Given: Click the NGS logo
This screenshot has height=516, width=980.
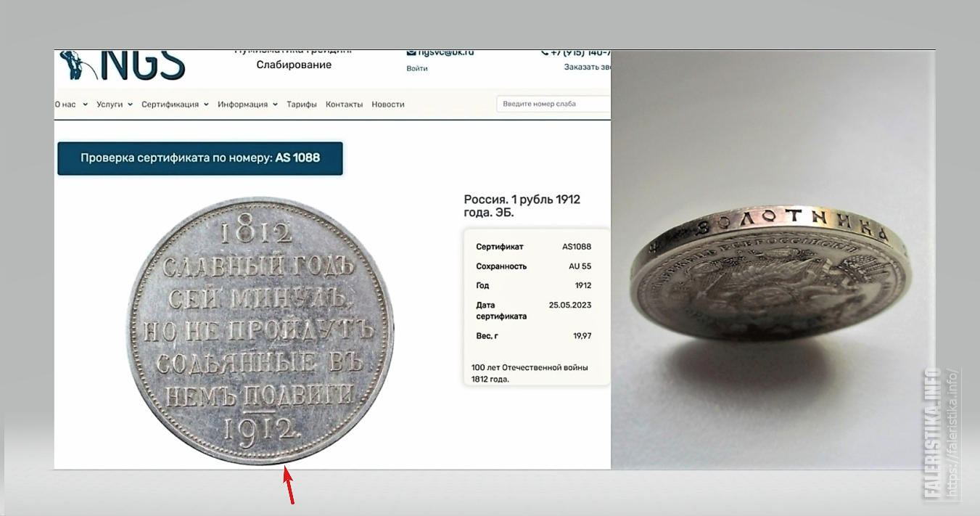Looking at the screenshot, I should 122,65.
